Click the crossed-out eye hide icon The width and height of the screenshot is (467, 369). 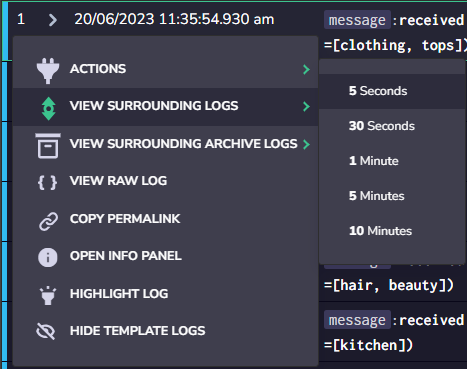point(46,331)
